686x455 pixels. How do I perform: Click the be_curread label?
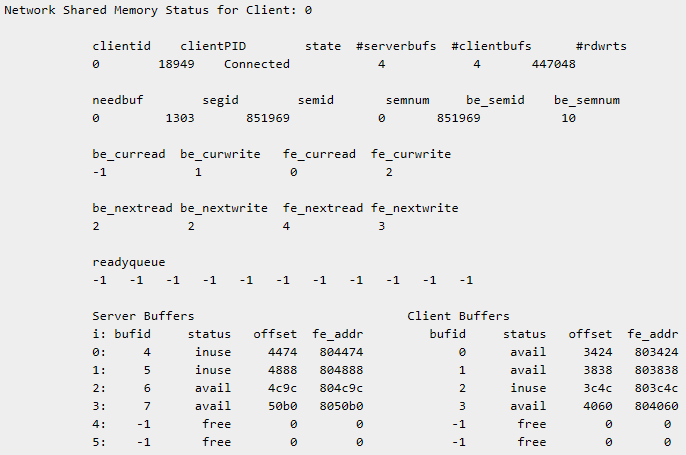click(x=129, y=154)
